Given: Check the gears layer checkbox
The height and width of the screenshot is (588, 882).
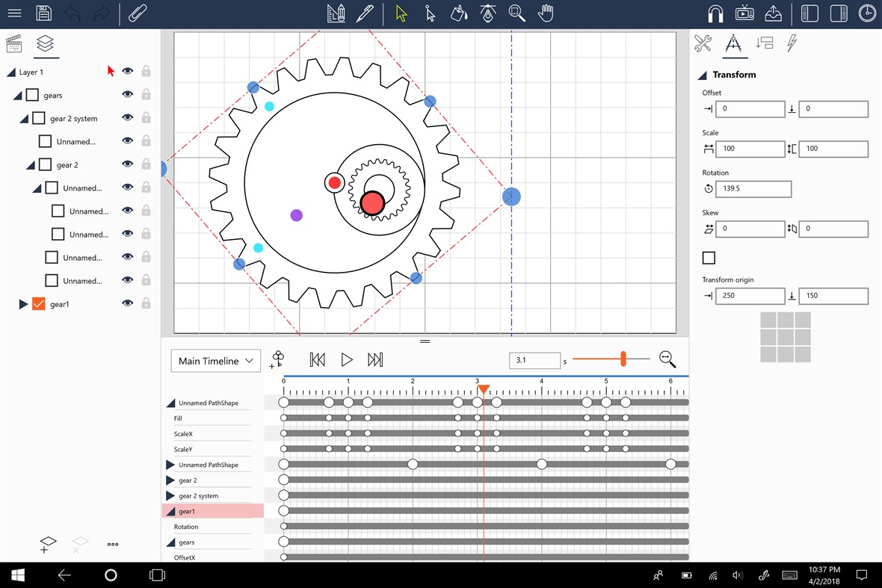Looking at the screenshot, I should point(32,95).
